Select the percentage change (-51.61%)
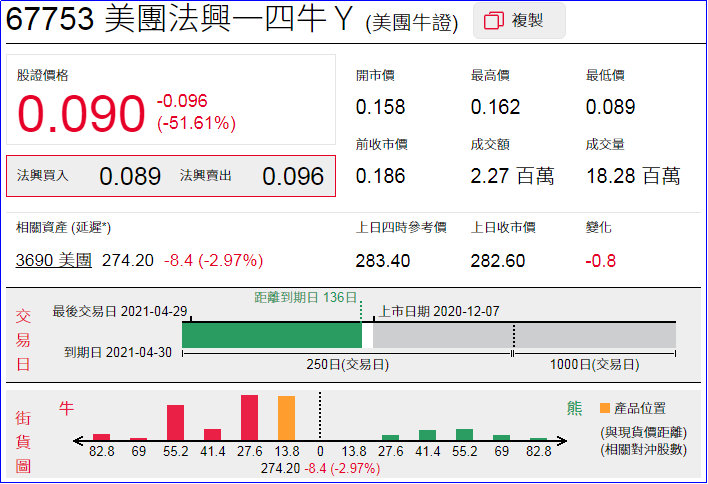 click(196, 123)
